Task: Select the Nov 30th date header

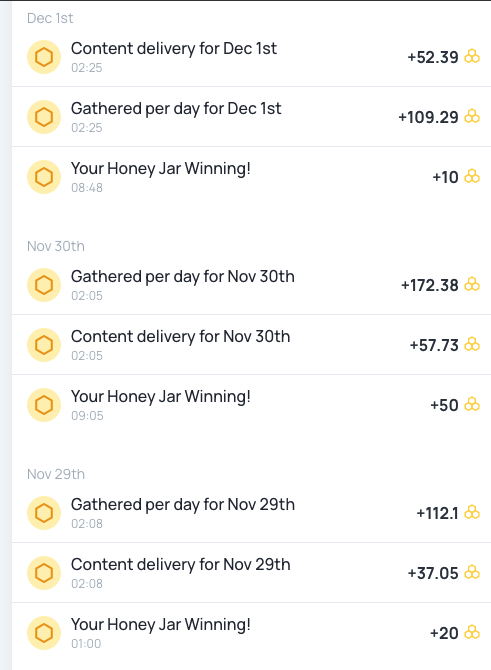Action: click(56, 246)
